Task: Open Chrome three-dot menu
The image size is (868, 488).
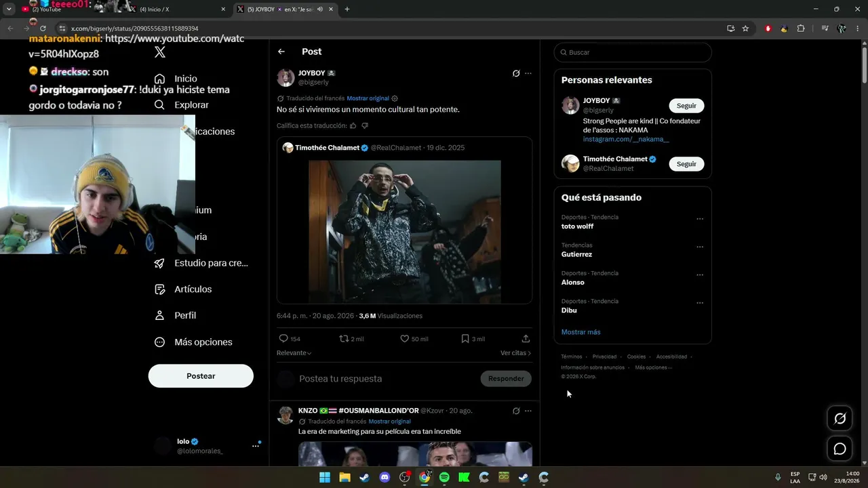Action: [x=858, y=28]
